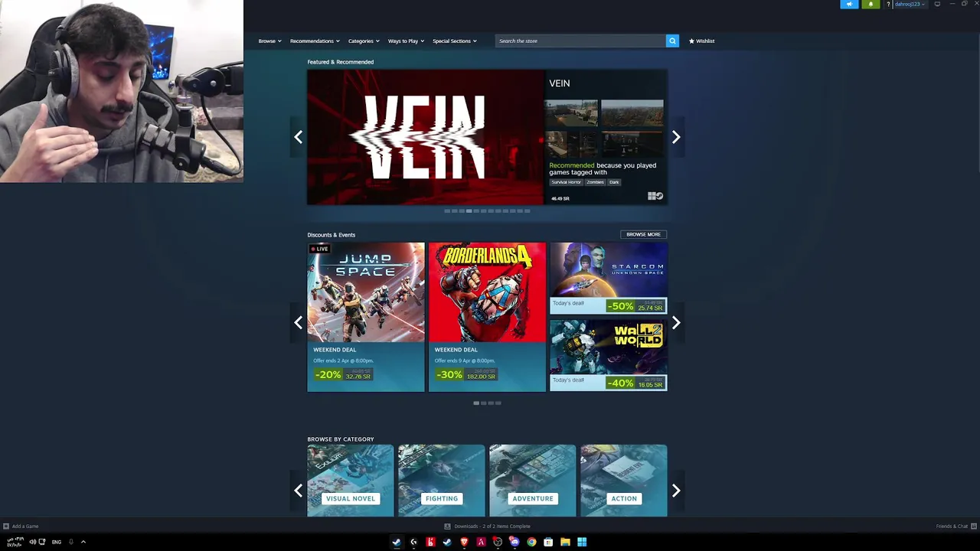
Task: Open Google Chrome from the taskbar
Action: [x=531, y=542]
